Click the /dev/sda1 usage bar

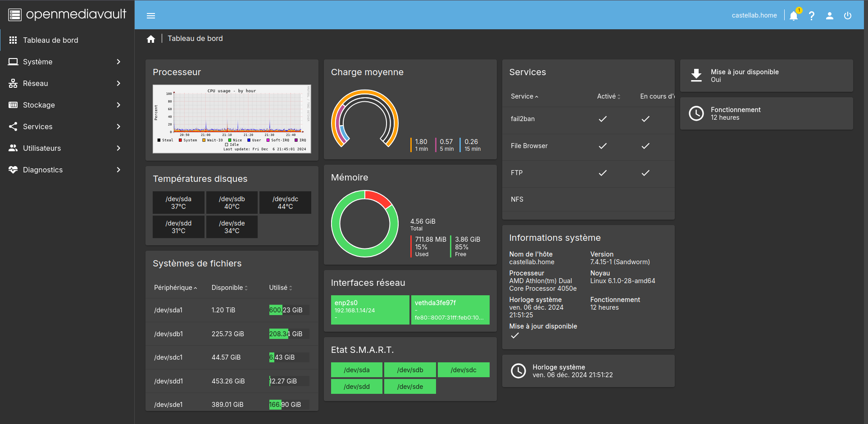289,310
